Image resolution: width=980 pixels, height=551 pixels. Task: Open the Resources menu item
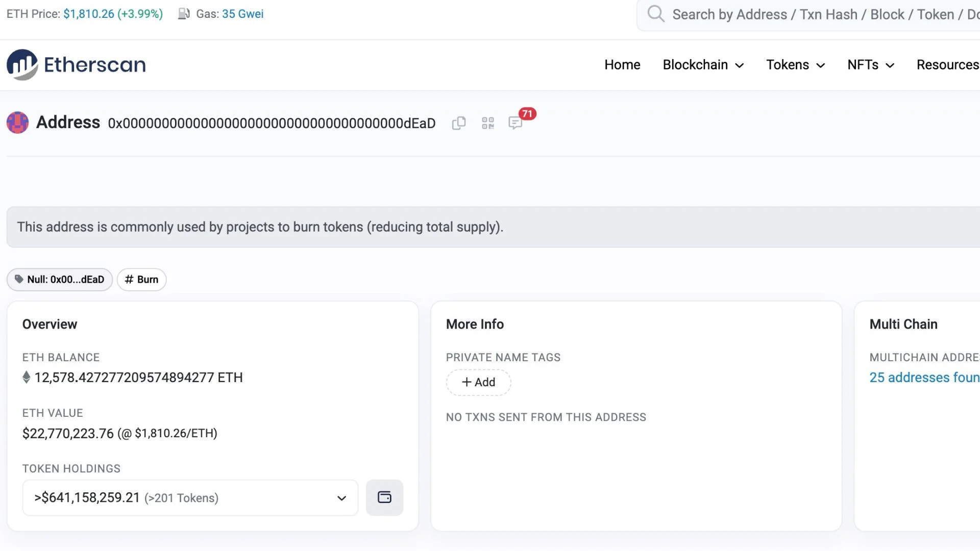(x=947, y=65)
